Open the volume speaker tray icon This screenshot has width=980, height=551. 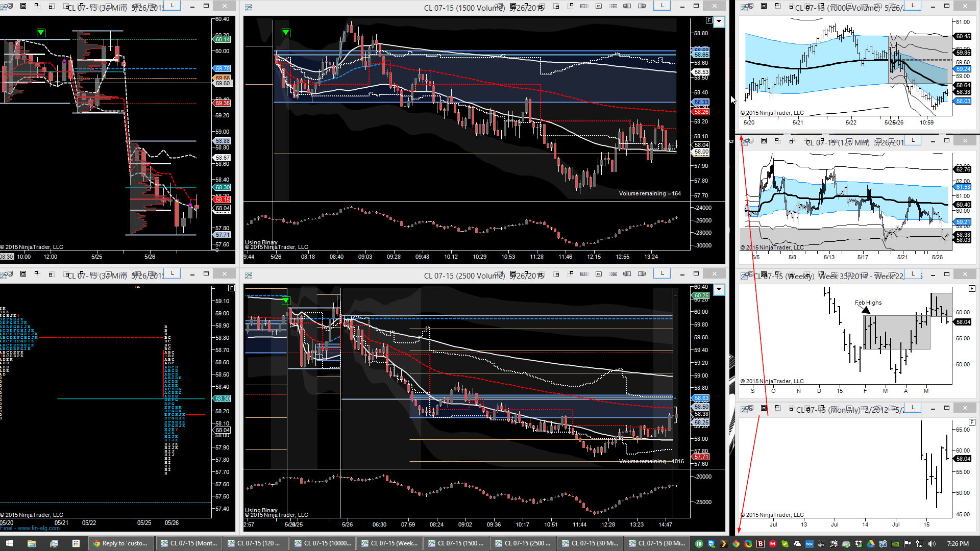point(932,544)
